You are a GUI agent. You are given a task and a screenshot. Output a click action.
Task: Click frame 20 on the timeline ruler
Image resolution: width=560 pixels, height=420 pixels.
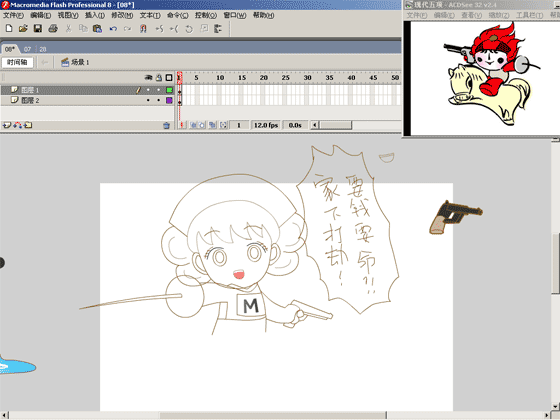tap(264, 78)
